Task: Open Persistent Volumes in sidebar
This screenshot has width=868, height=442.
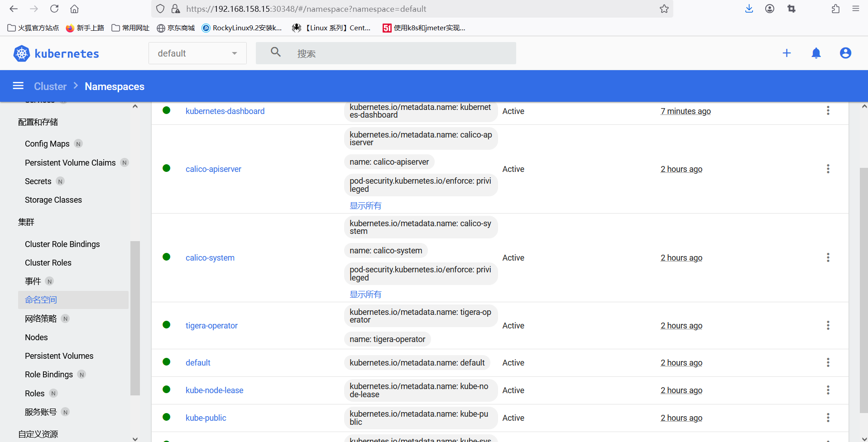Action: point(59,356)
